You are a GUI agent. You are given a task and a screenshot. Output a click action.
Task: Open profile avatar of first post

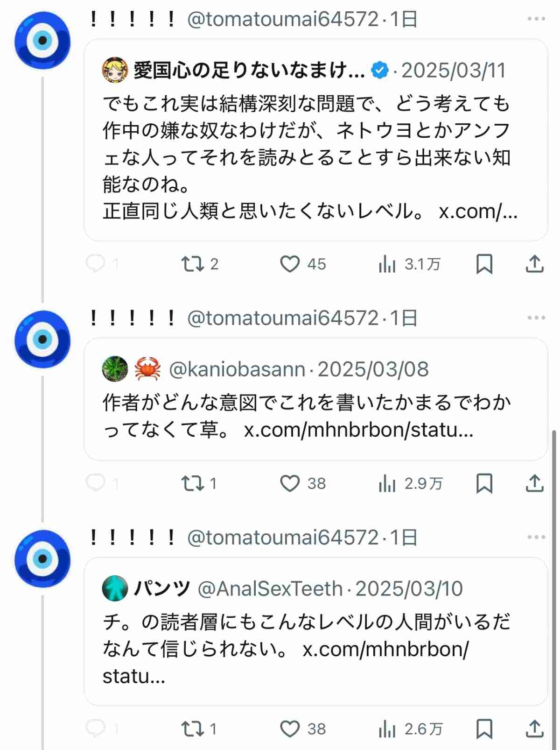coord(42,41)
